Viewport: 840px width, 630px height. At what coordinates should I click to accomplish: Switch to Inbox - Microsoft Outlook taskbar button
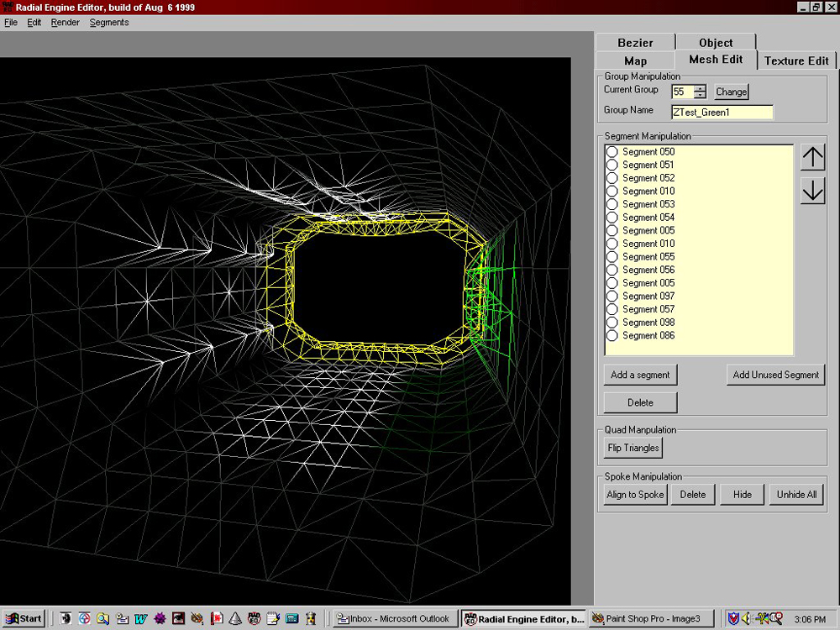(x=396, y=619)
